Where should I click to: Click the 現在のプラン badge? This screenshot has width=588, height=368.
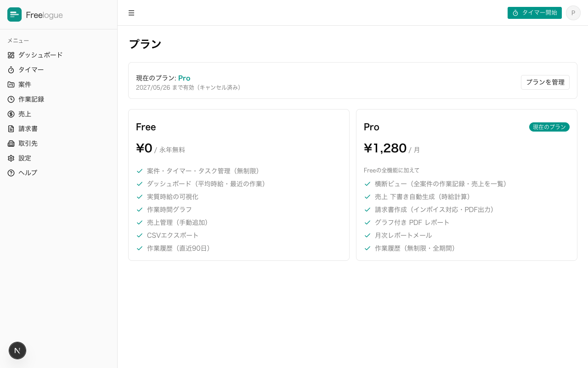coord(549,127)
